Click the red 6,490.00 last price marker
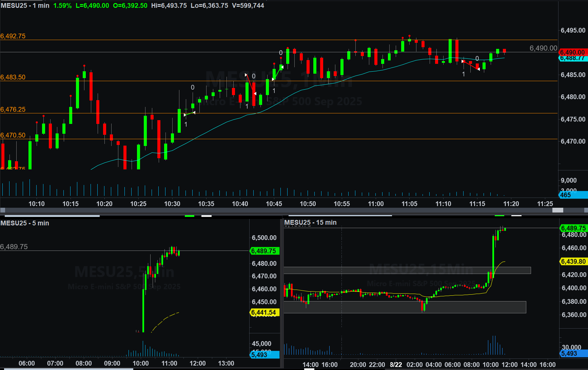The image size is (588, 370). 573,52
